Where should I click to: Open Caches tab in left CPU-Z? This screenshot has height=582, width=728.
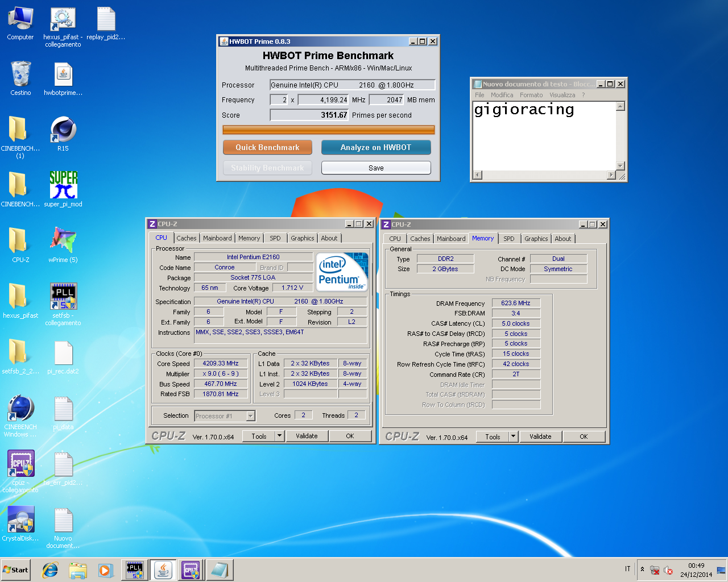coord(186,238)
